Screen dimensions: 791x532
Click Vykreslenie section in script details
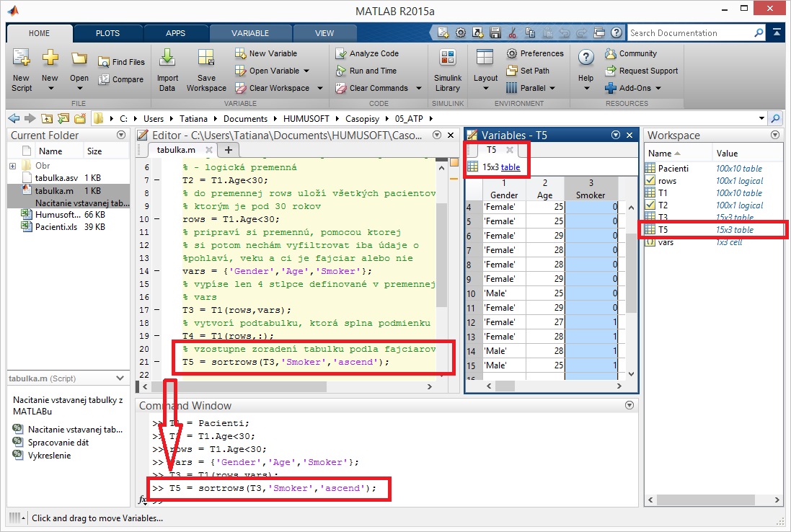click(50, 456)
